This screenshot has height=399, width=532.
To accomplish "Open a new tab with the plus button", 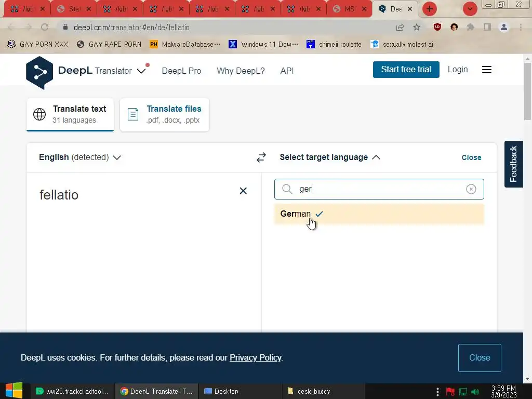I will tap(430, 9).
